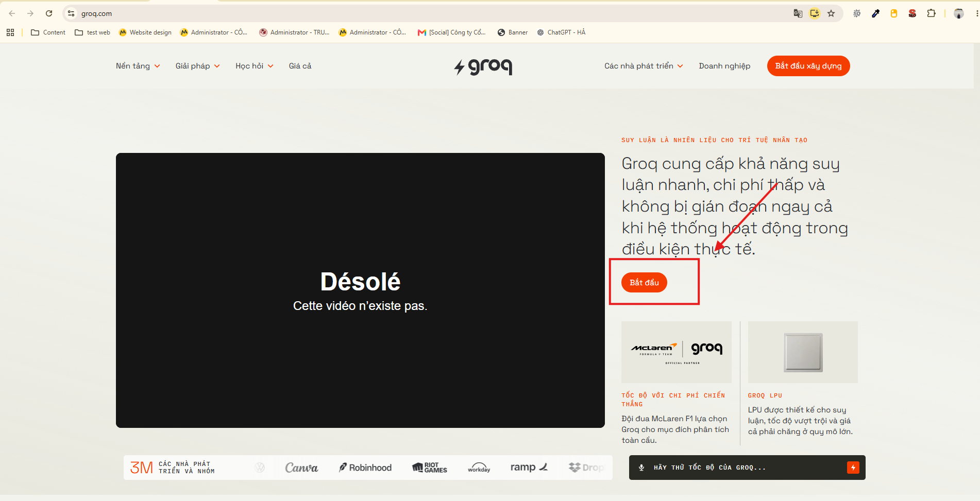Bookmark this page with the star icon

tap(831, 13)
